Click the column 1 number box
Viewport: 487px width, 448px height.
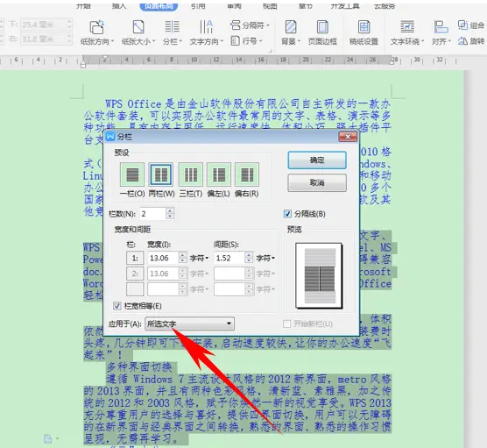tap(135, 258)
